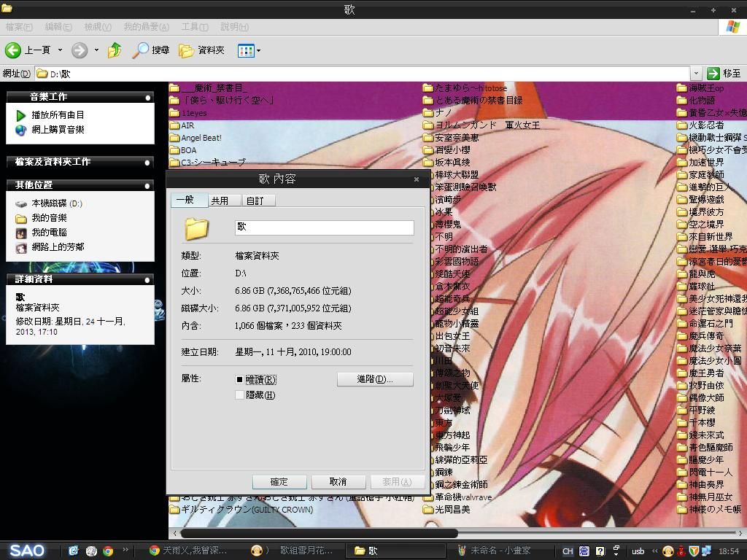This screenshot has width=747, height=560.
Task: Click the Chrome icon in quick launch
Action: point(108,551)
